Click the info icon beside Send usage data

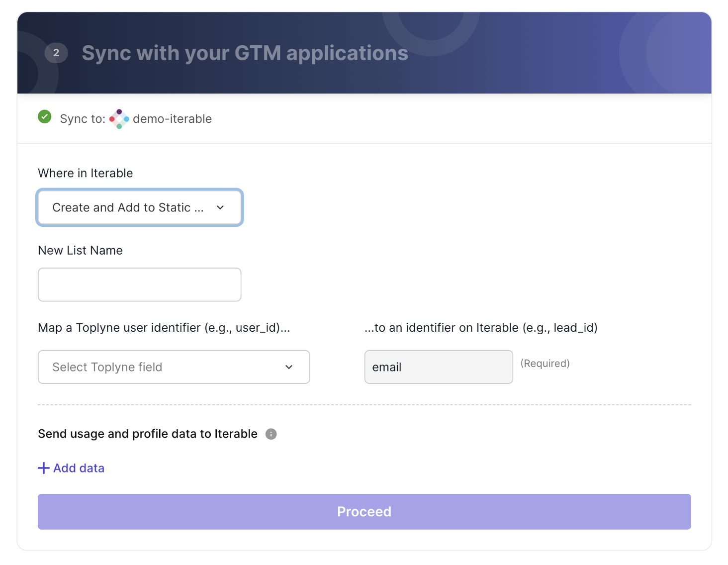pyautogui.click(x=271, y=434)
